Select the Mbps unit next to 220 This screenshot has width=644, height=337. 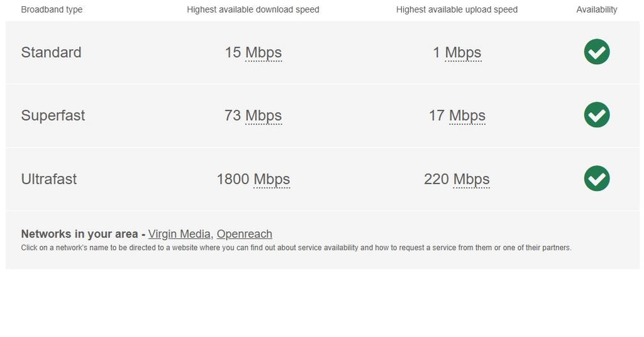click(x=471, y=179)
